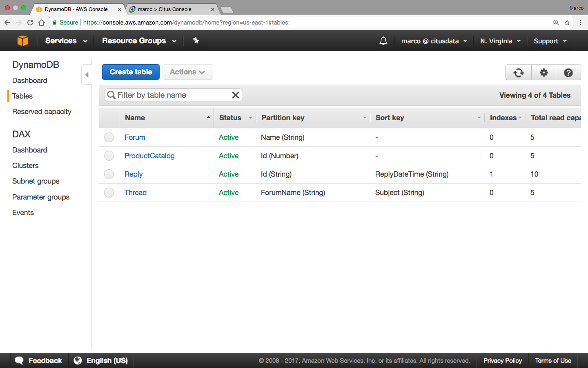Click the AWS orange cube home icon
This screenshot has height=368, width=588.
coord(23,40)
